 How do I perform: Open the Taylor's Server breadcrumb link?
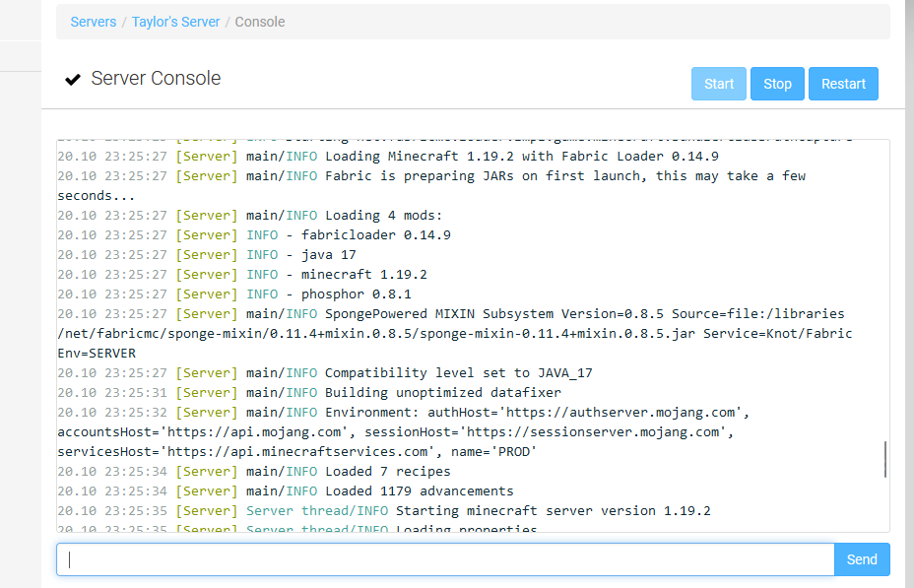click(x=175, y=21)
